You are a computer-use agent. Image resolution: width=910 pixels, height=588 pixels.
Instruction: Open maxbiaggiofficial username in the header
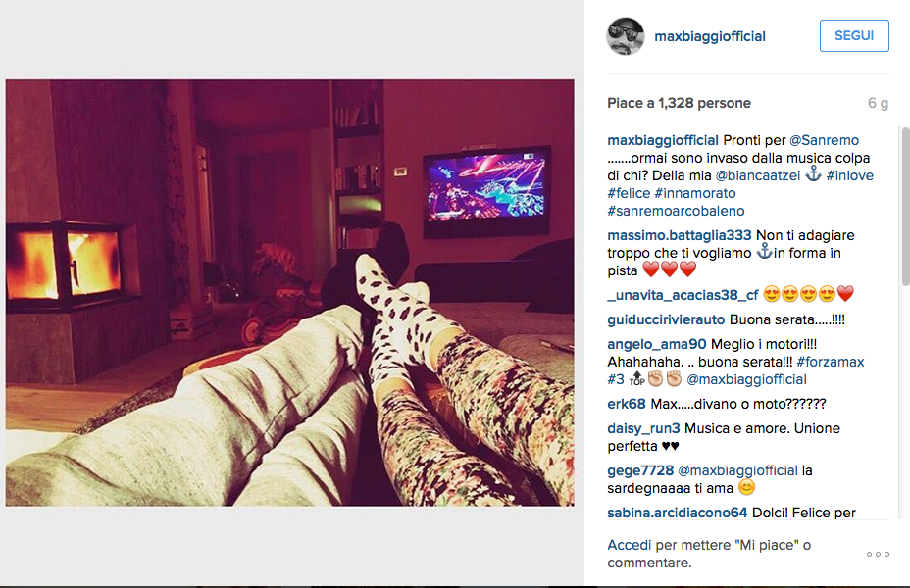[710, 36]
